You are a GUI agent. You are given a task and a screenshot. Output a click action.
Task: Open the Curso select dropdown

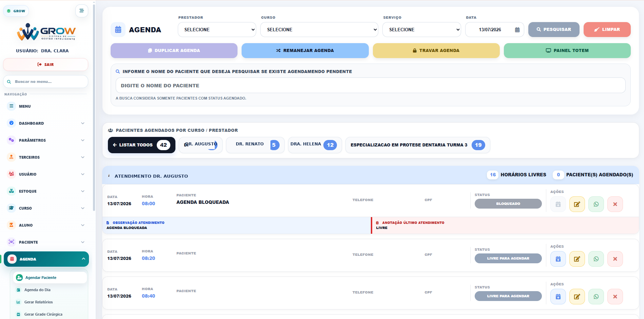[x=319, y=30]
